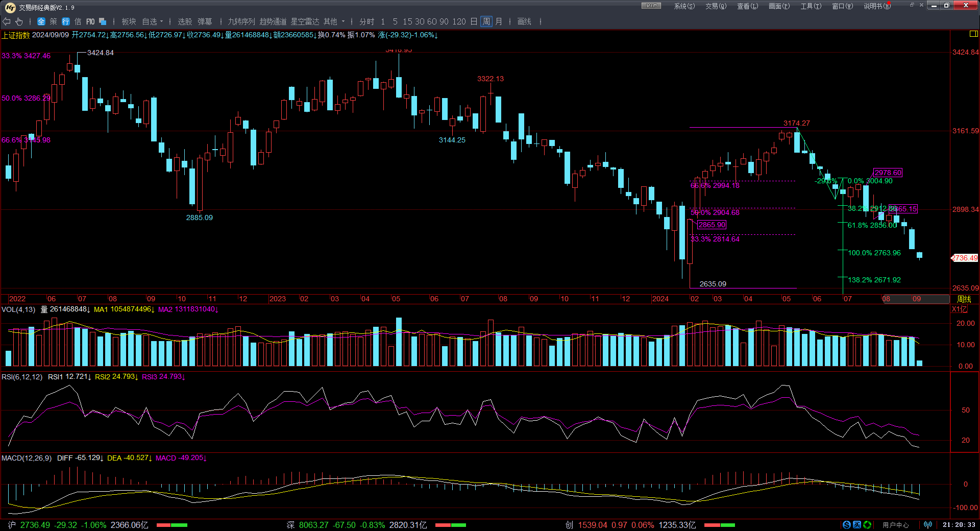The width and height of the screenshot is (980, 531).
Task: Enable 星空雷达 radar indicator
Action: [305, 21]
